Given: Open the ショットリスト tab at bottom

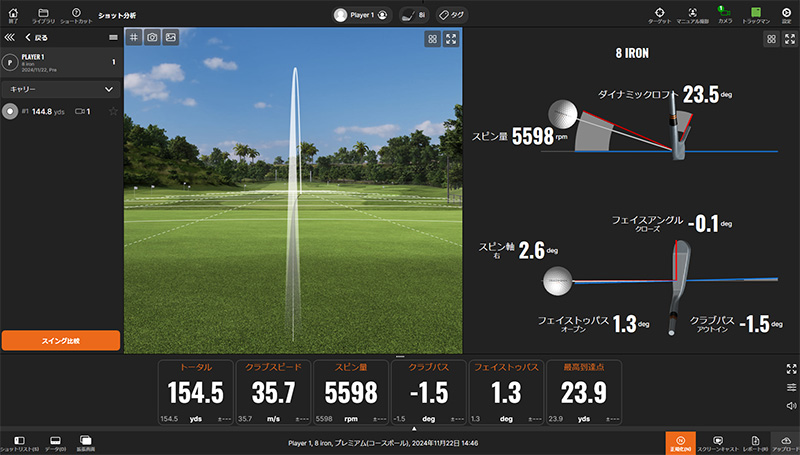Looking at the screenshot, I should point(19,443).
